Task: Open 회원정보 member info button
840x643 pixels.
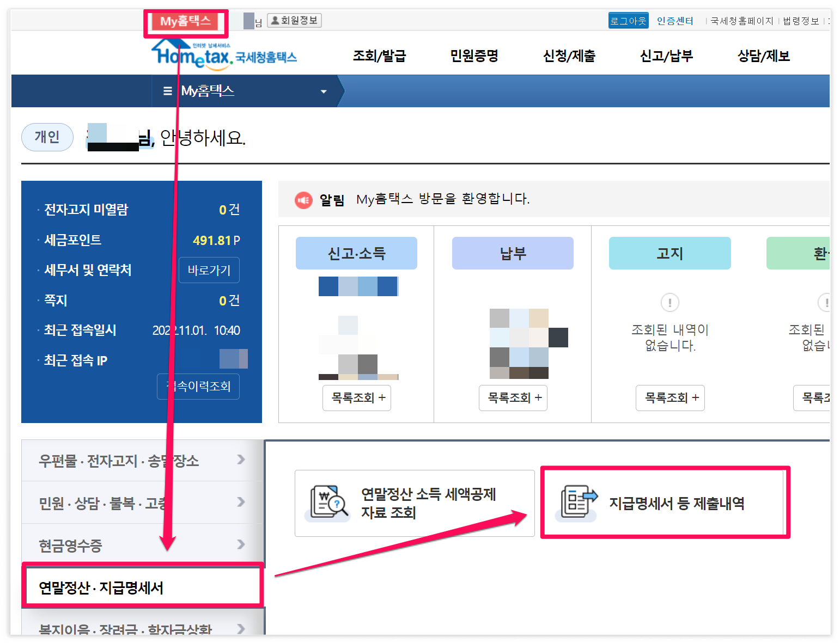Action: click(x=294, y=21)
